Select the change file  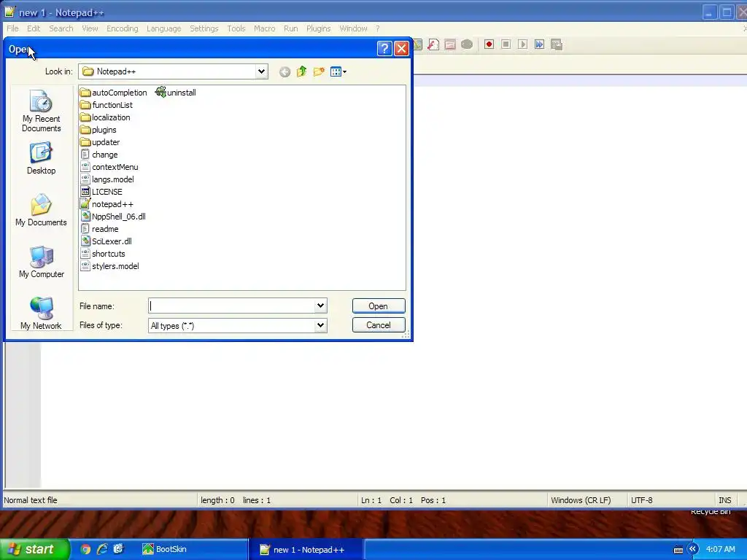click(99, 155)
